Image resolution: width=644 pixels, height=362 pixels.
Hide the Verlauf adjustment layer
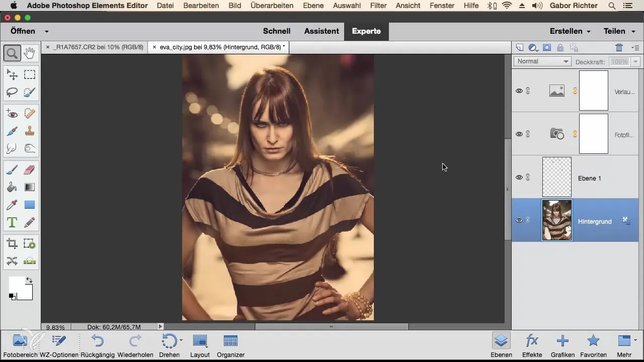click(x=519, y=91)
